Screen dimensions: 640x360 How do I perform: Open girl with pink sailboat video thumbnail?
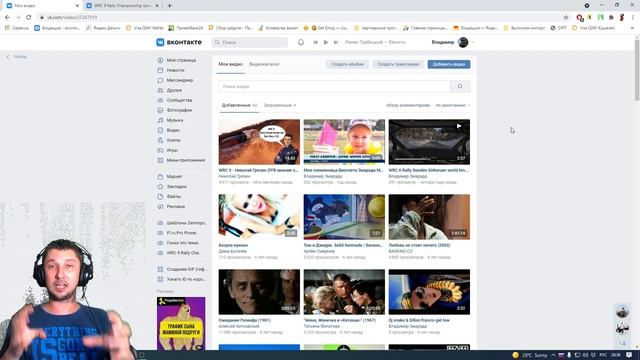click(344, 142)
